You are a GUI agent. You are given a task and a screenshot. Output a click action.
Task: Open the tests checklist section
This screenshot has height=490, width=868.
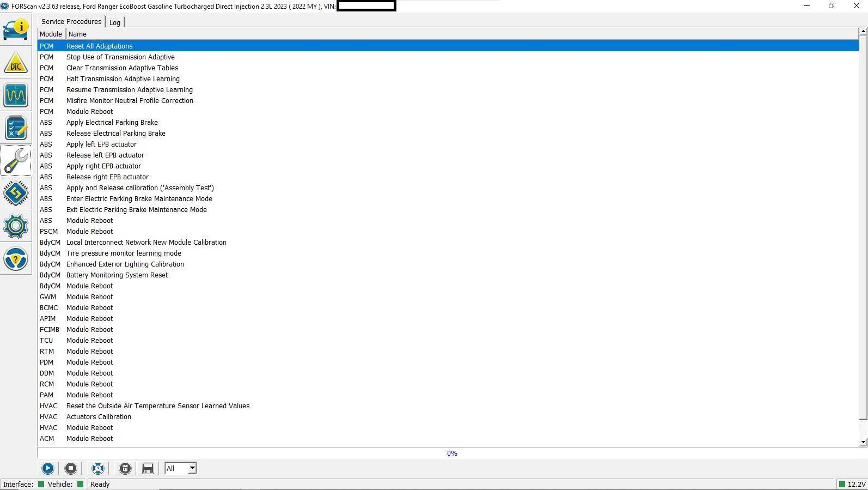(15, 128)
